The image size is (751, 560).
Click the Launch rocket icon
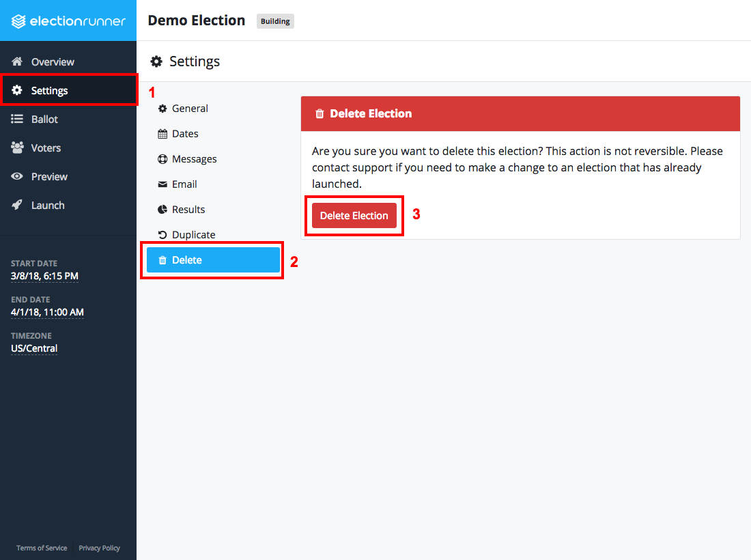(17, 205)
